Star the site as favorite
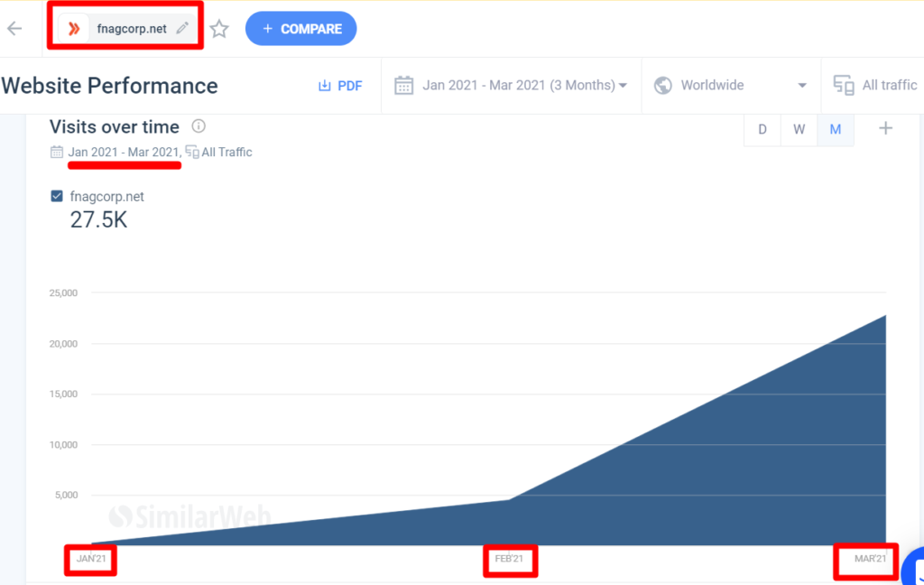The width and height of the screenshot is (924, 585). pos(219,29)
